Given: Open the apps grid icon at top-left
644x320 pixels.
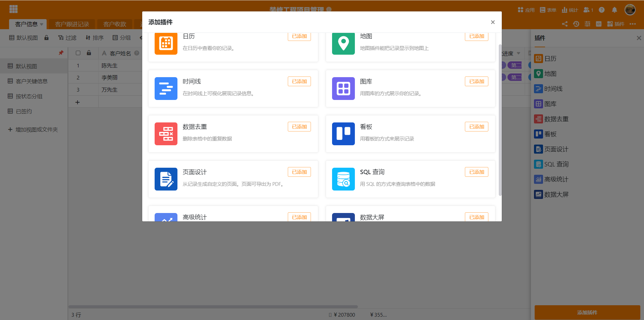Looking at the screenshot, I should coord(13,9).
